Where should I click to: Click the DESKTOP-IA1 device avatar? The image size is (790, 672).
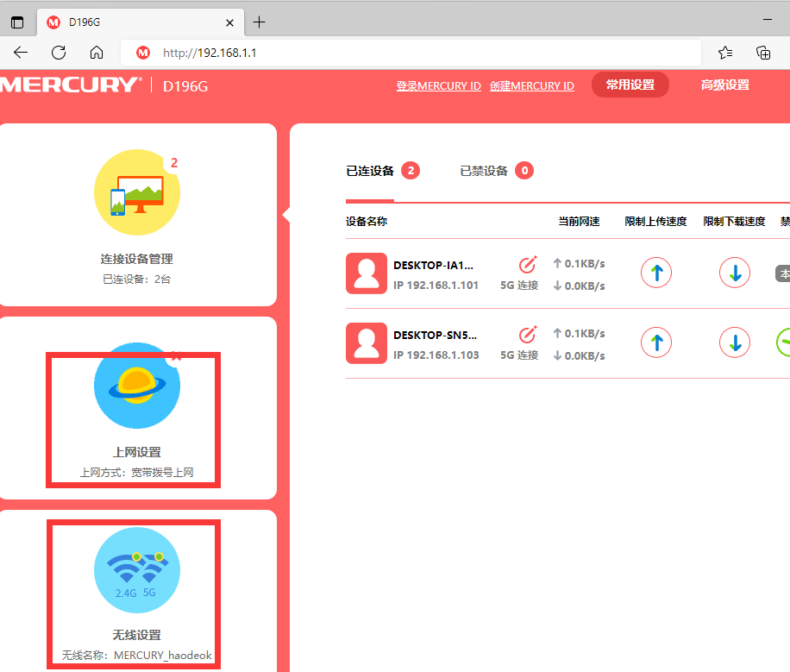pos(367,273)
